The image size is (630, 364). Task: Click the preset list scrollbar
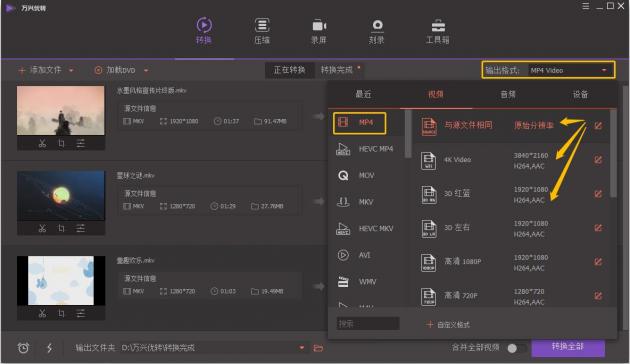pos(613,153)
